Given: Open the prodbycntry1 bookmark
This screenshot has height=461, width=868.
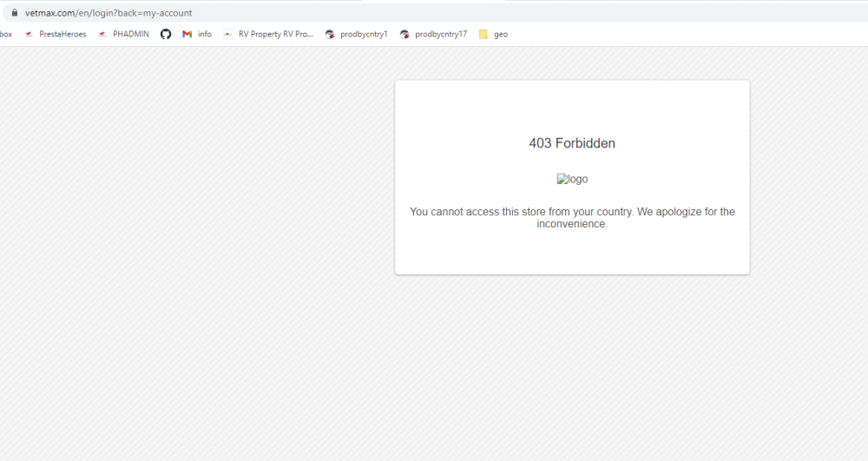Looking at the screenshot, I should pos(356,35).
